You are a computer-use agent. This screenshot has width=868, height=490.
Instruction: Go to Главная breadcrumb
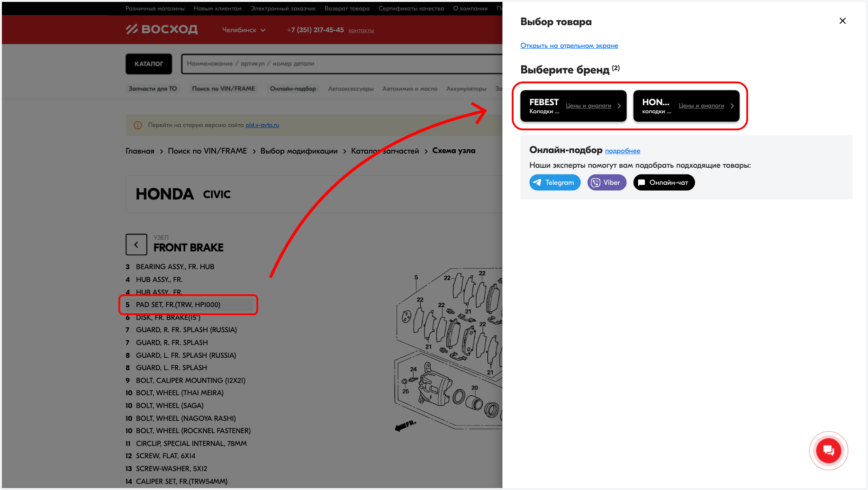[140, 151]
